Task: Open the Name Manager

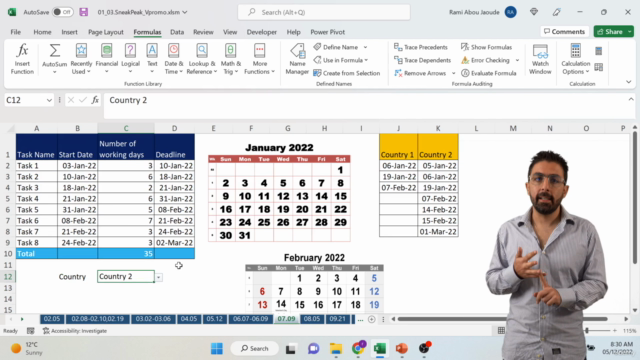Action: (x=297, y=59)
